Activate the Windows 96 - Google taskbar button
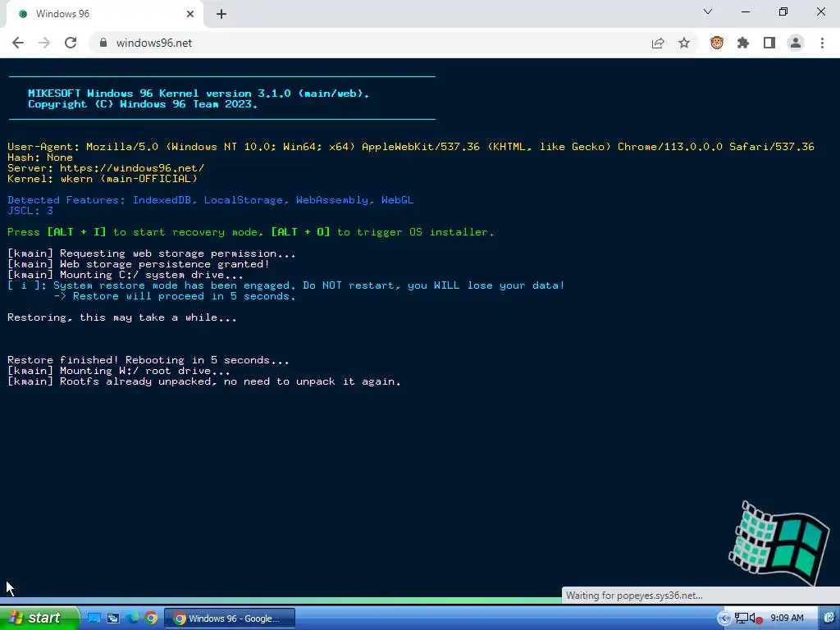 tap(230, 619)
